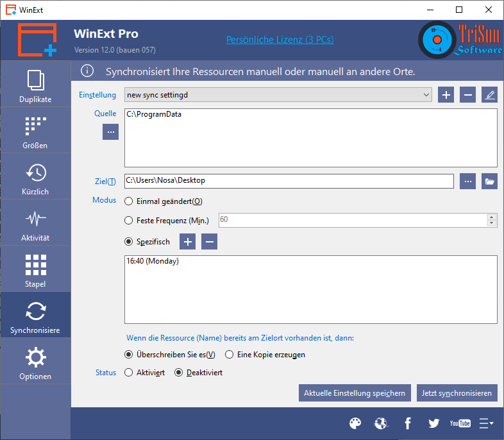The width and height of the screenshot is (504, 440).
Task: Open the Ziel folder in Explorer
Action: (489, 182)
